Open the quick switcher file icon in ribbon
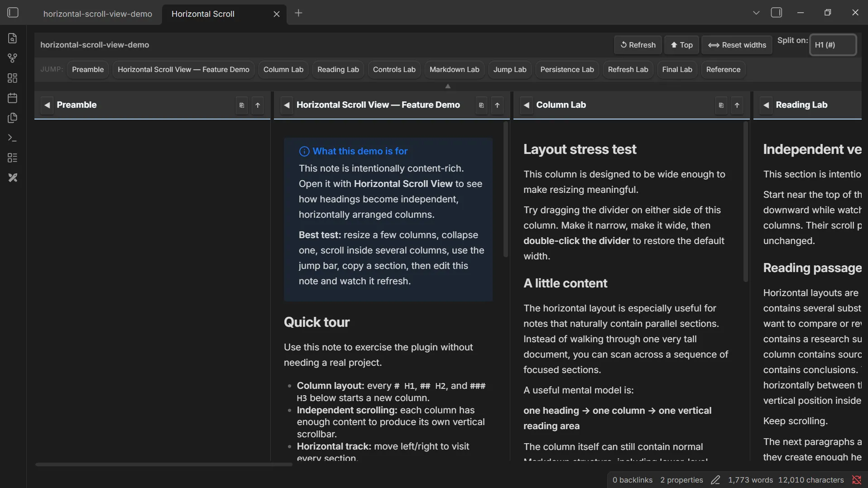 point(13,38)
